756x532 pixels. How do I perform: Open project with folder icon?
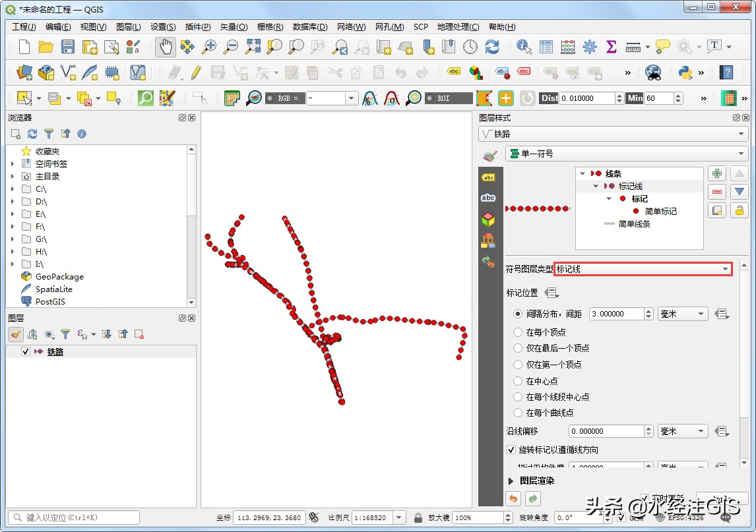pos(46,47)
